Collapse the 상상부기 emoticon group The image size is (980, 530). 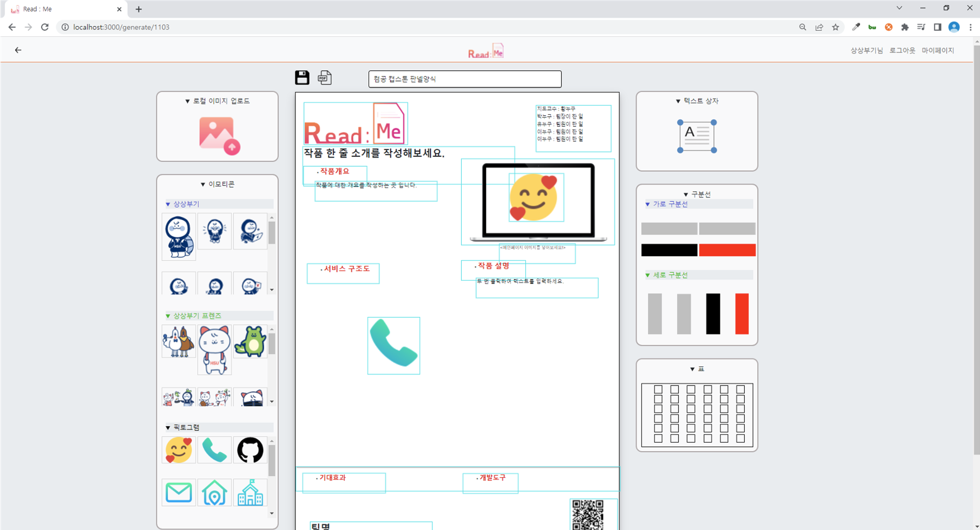(220, 204)
